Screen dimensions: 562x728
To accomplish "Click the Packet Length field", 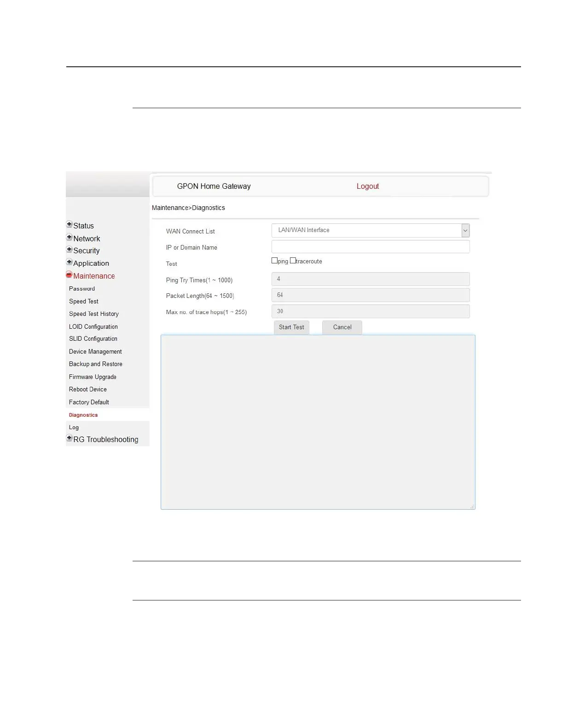I will (x=371, y=295).
